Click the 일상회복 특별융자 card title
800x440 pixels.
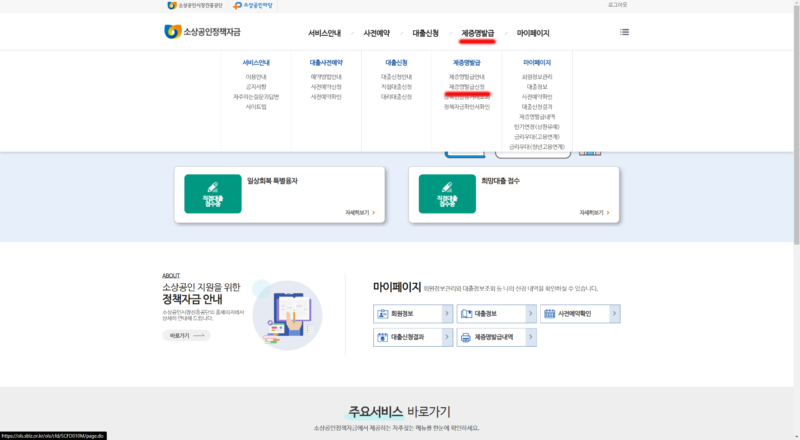(272, 181)
